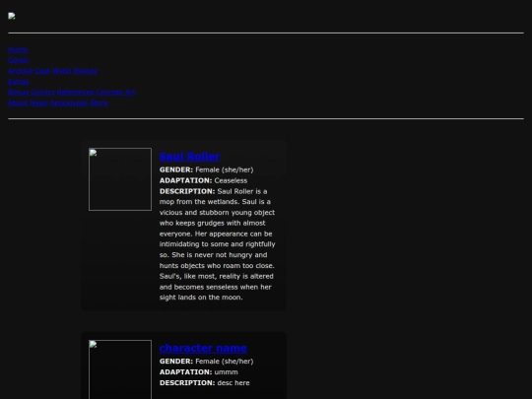Visit the Store link
The image size is (532, 399).
(100, 102)
